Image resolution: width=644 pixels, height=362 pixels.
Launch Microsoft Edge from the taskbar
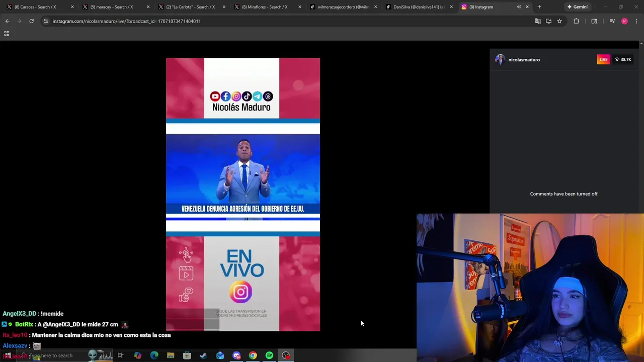click(154, 355)
